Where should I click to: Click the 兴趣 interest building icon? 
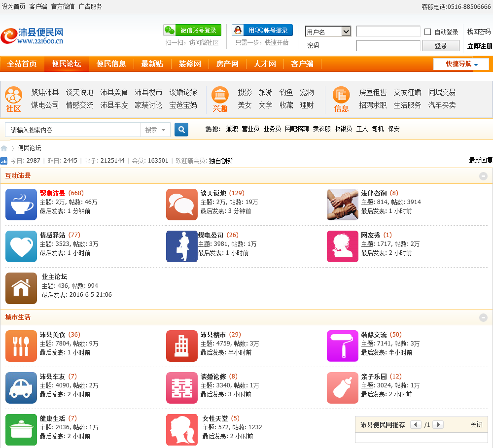tap(220, 95)
